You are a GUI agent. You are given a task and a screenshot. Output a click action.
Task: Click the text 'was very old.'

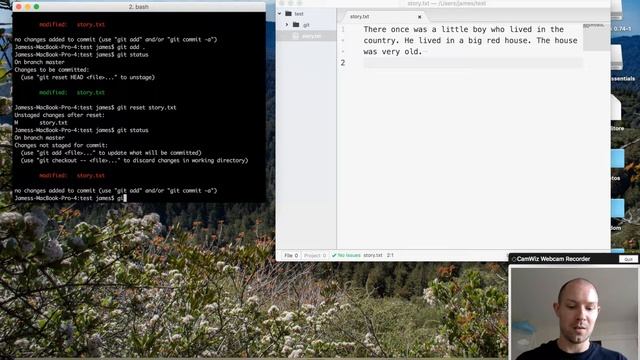pyautogui.click(x=392, y=52)
